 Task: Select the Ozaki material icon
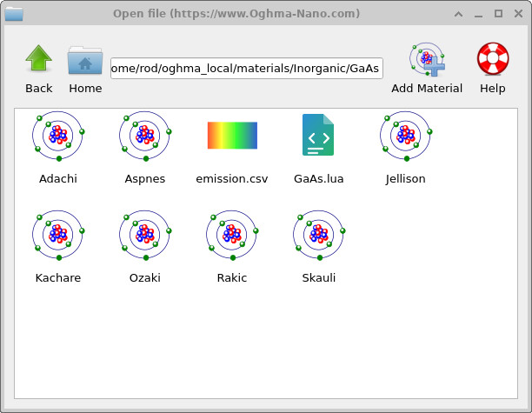(145, 235)
